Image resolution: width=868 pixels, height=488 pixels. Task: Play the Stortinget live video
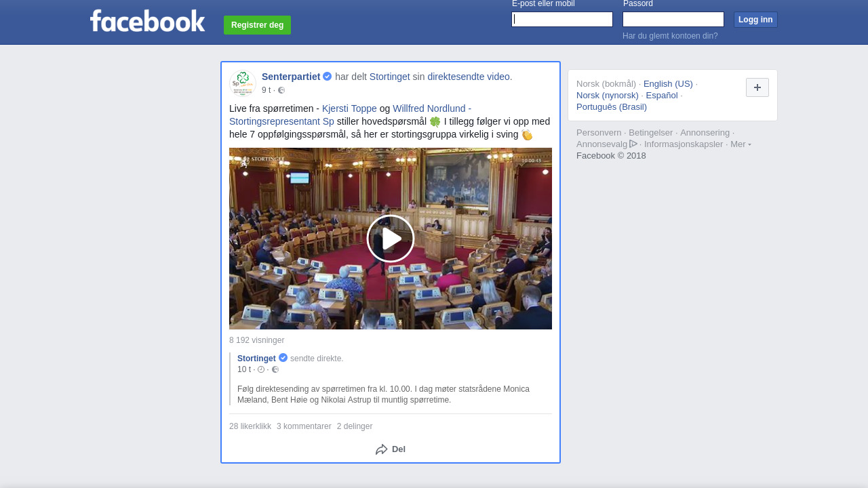pyautogui.click(x=391, y=239)
